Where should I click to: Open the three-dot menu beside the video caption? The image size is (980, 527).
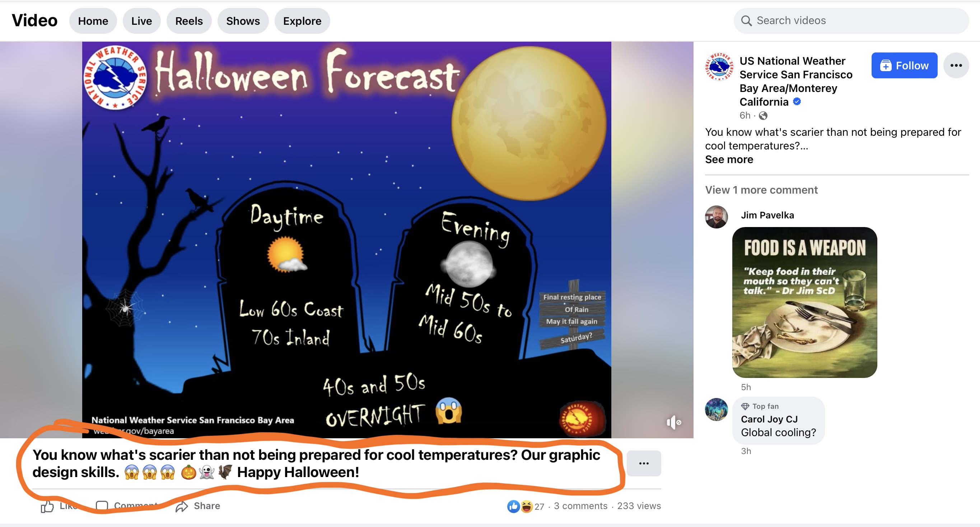(x=643, y=463)
